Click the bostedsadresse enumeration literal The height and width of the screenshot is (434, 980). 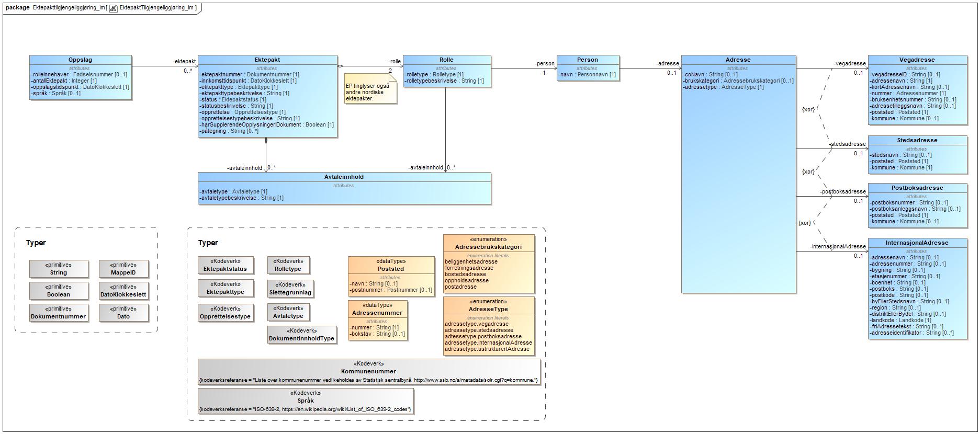[466, 274]
